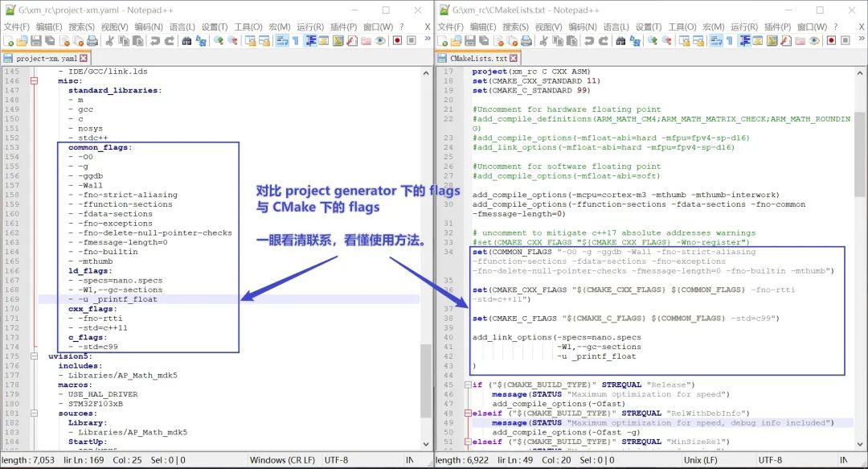
Task: Toggle indent guide in project-xm.yaml window
Action: [x=310, y=40]
